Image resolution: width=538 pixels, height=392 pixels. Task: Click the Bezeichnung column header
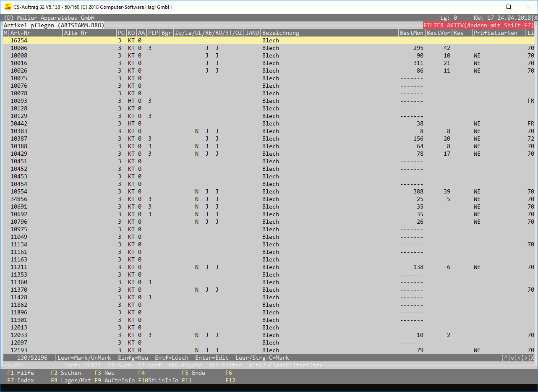point(280,33)
